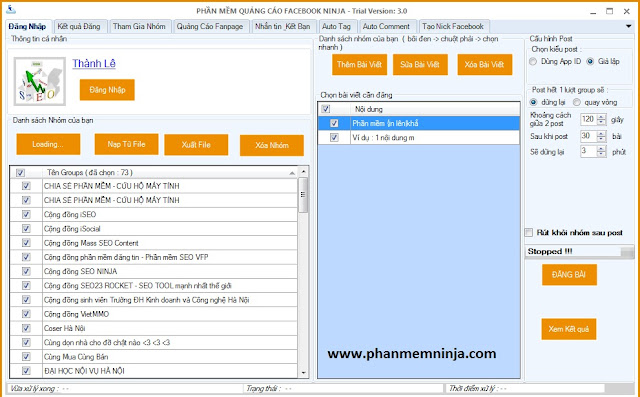Click the groups list scrollbar thumb
640x397 pixels.
(x=303, y=195)
